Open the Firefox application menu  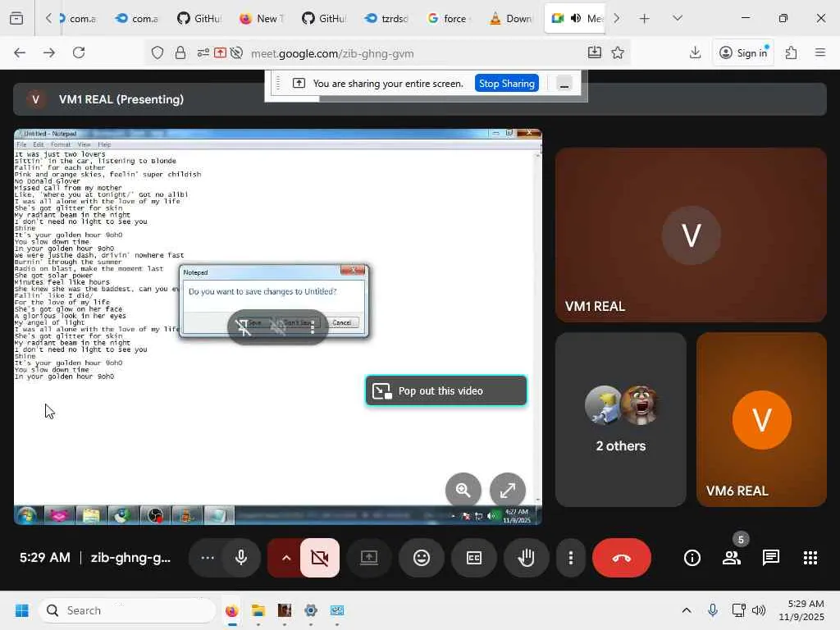click(x=820, y=52)
